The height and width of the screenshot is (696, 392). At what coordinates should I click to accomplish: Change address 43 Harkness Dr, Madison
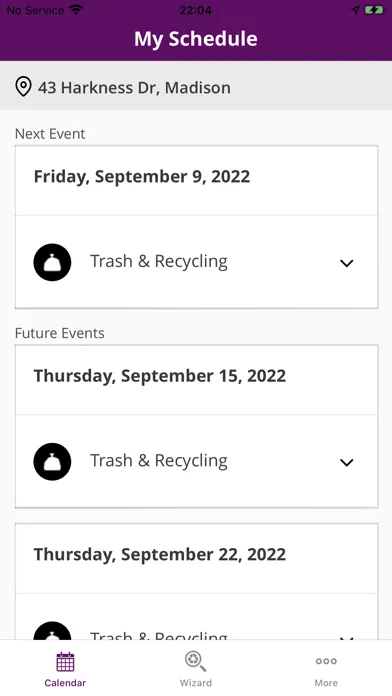click(196, 86)
